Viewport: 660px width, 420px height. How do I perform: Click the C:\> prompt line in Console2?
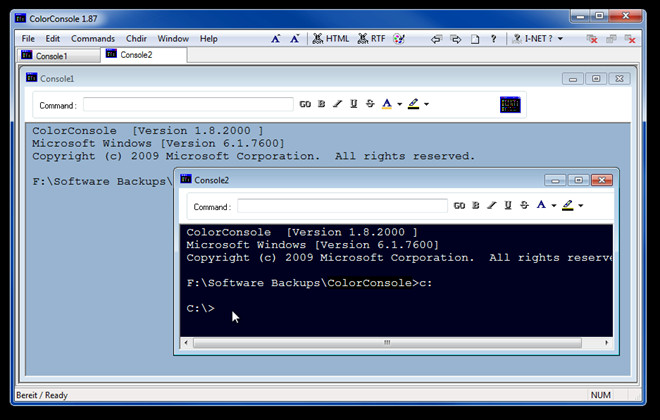point(200,308)
